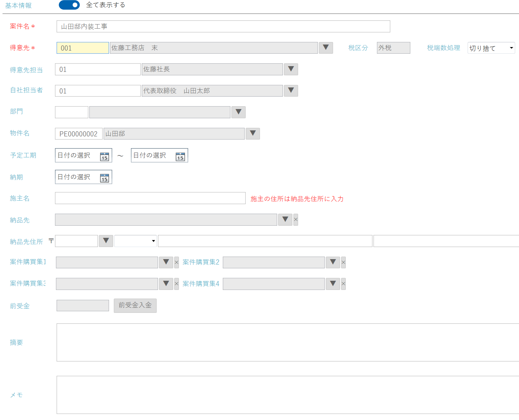Open the prefecture select in 納品先住所
The image size is (519, 420).
(135, 241)
